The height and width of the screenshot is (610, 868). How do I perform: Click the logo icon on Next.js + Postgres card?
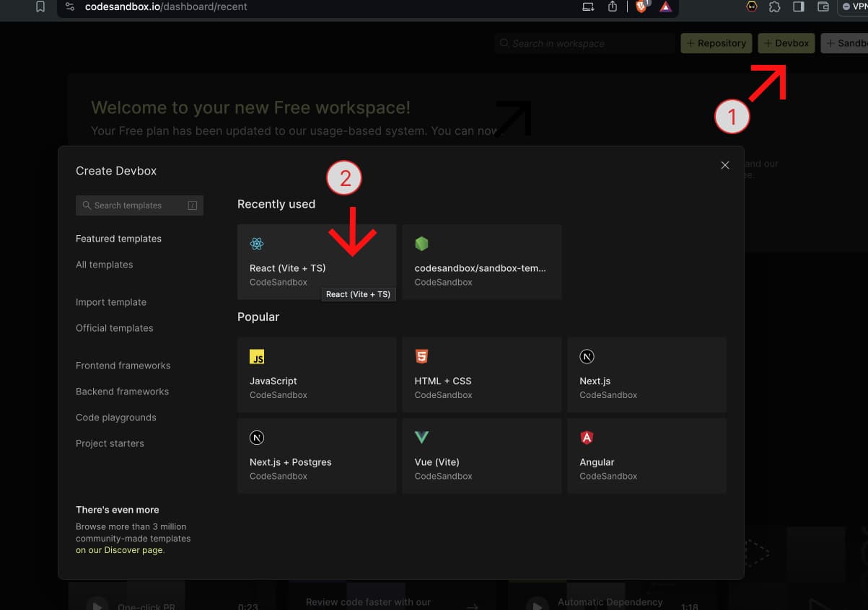[257, 438]
